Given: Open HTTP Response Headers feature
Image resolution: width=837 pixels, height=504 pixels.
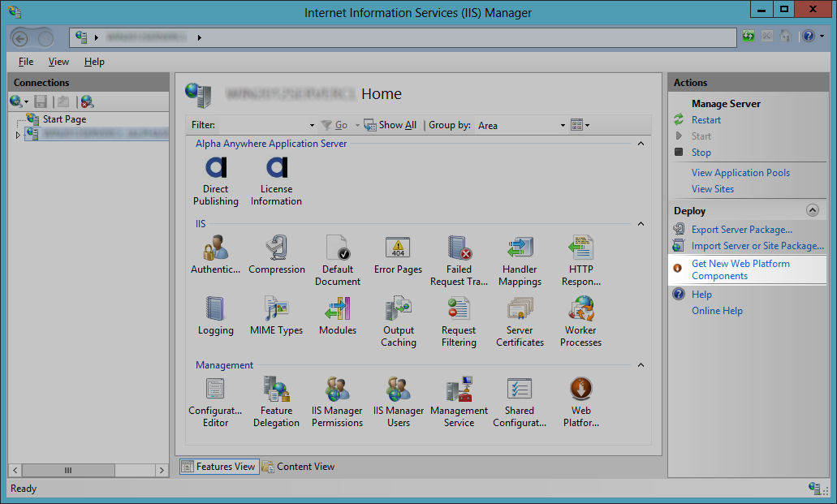Looking at the screenshot, I should pyautogui.click(x=580, y=261).
